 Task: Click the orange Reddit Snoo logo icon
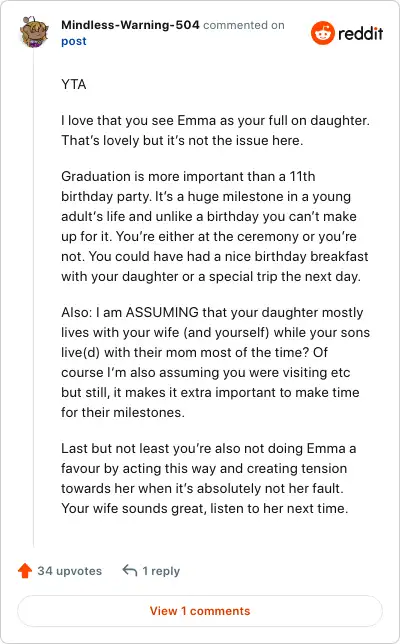[x=323, y=33]
